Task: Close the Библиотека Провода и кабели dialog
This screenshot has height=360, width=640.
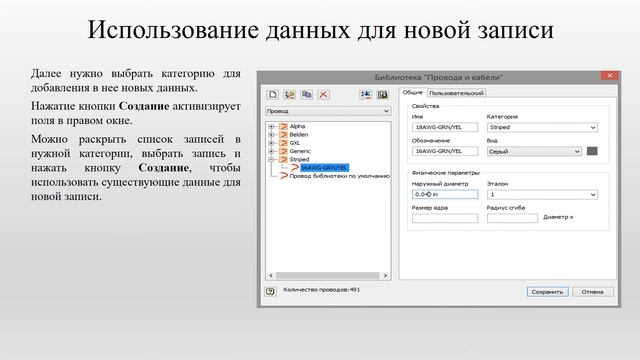Action: (610, 76)
